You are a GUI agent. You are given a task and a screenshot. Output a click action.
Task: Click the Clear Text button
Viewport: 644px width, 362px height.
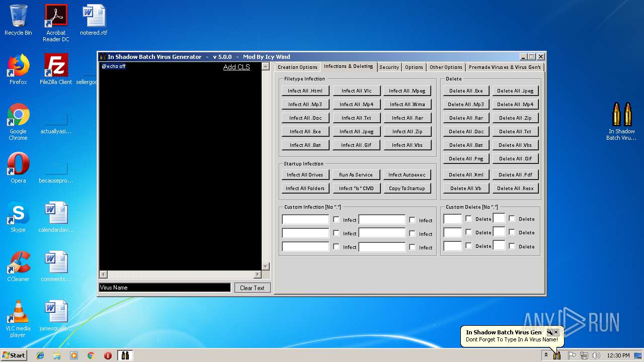click(x=252, y=288)
